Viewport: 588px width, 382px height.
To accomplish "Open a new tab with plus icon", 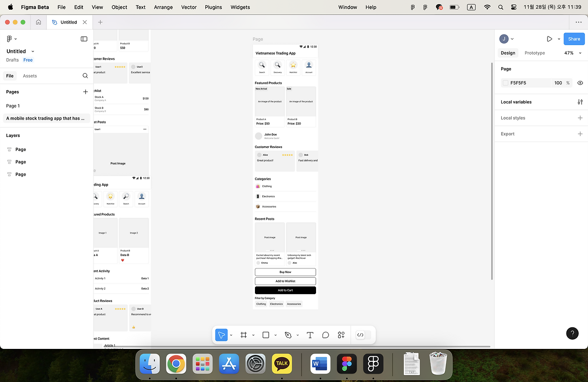I will (x=100, y=22).
